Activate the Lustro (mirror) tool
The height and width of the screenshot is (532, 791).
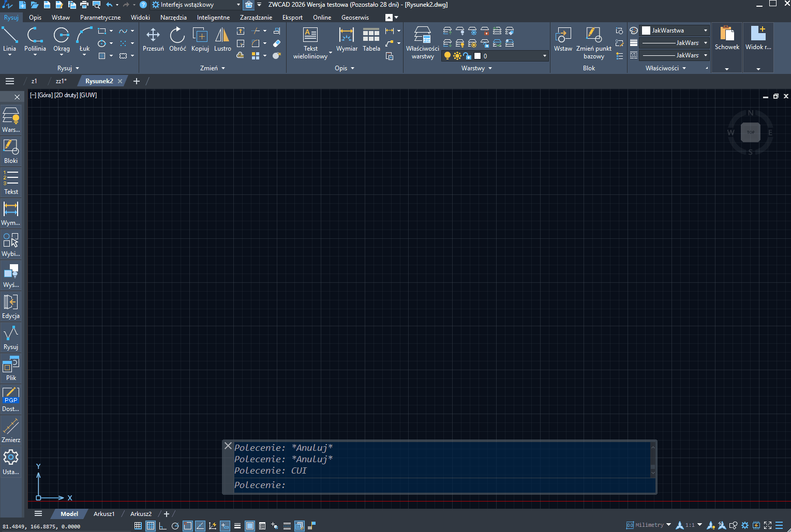pyautogui.click(x=222, y=40)
